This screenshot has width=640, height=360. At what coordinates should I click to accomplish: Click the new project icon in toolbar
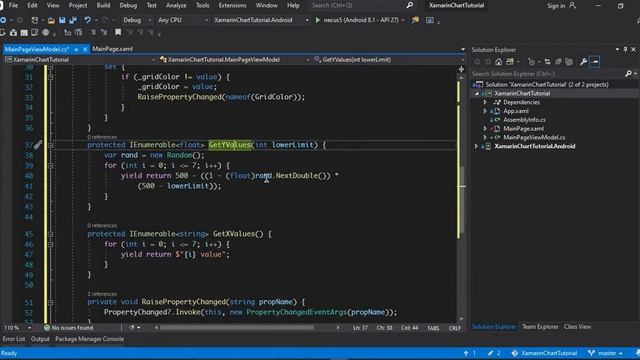pos(35,20)
